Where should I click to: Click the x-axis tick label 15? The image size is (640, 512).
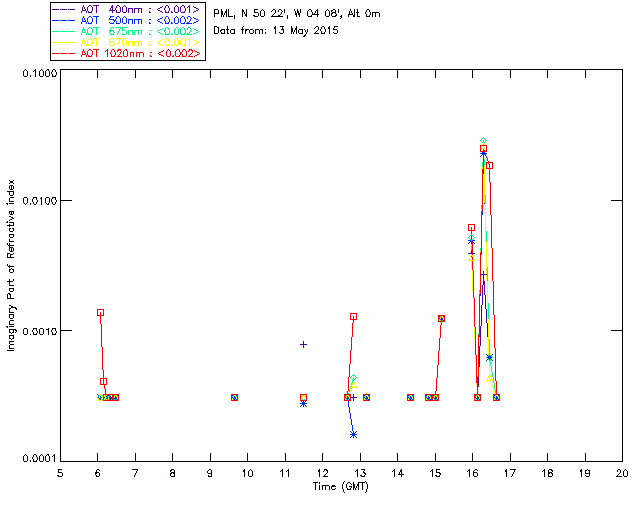coord(435,474)
